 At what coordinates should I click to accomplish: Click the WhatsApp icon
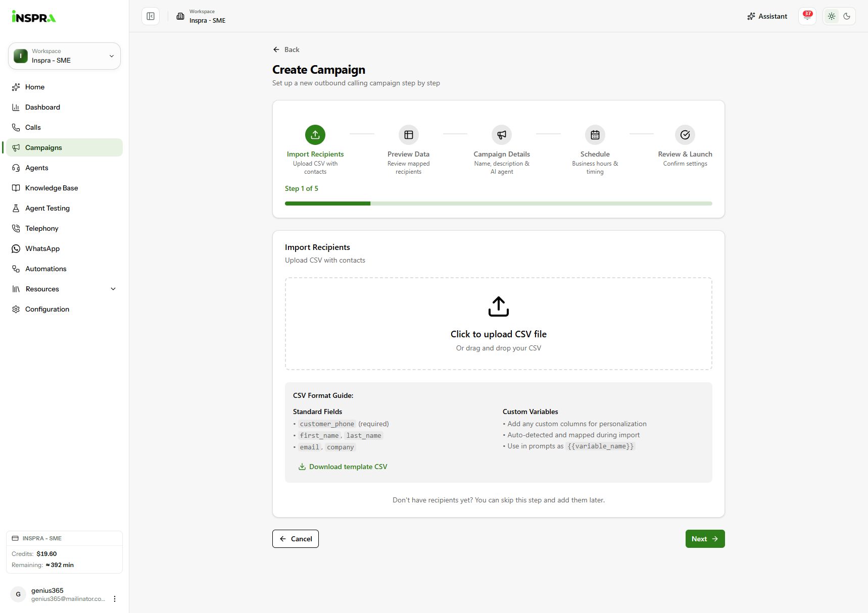pos(16,248)
